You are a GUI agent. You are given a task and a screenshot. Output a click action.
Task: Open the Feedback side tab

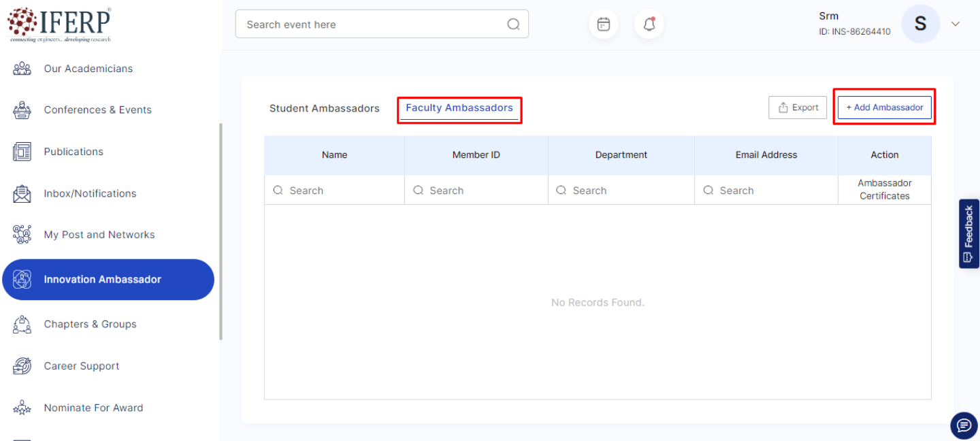968,233
